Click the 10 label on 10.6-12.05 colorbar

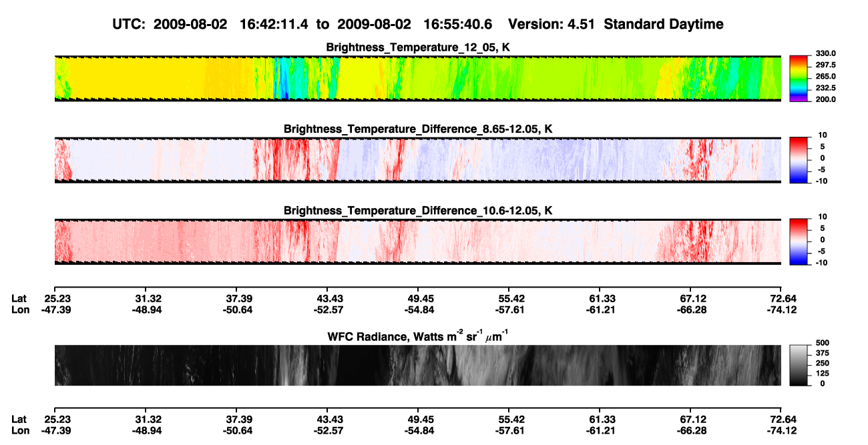pyautogui.click(x=822, y=217)
